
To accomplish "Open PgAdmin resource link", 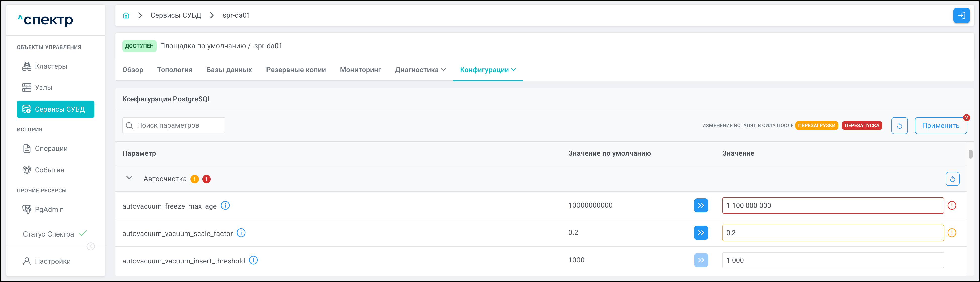I will coord(49,209).
